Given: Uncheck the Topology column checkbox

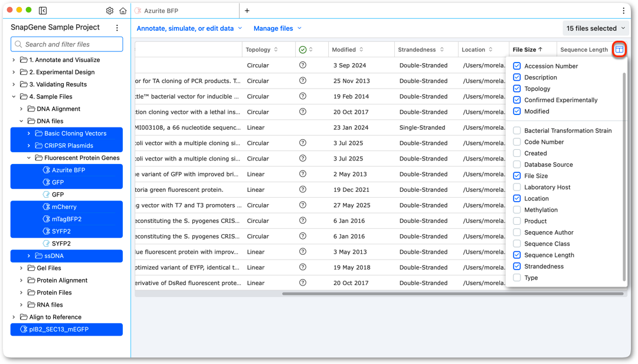Looking at the screenshot, I should 517,88.
